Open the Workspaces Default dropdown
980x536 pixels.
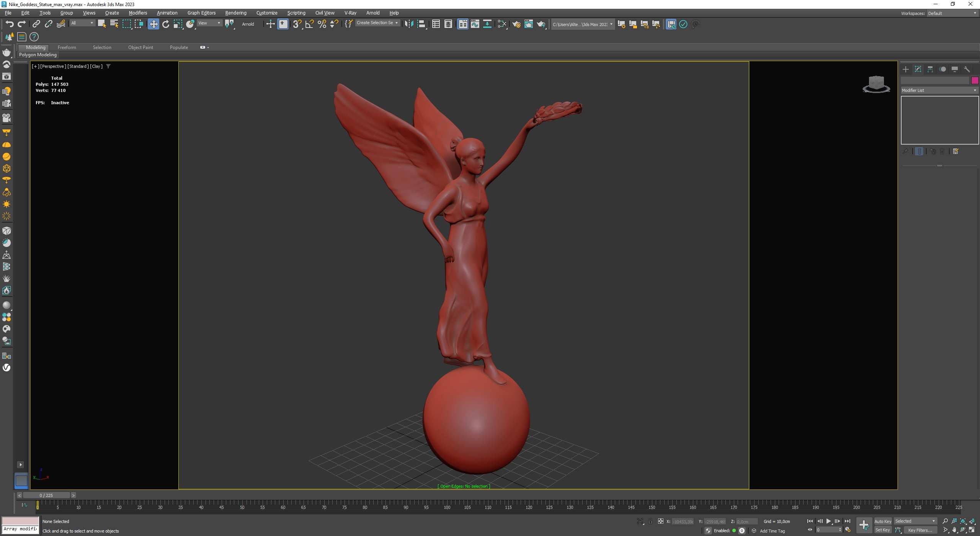coord(952,13)
